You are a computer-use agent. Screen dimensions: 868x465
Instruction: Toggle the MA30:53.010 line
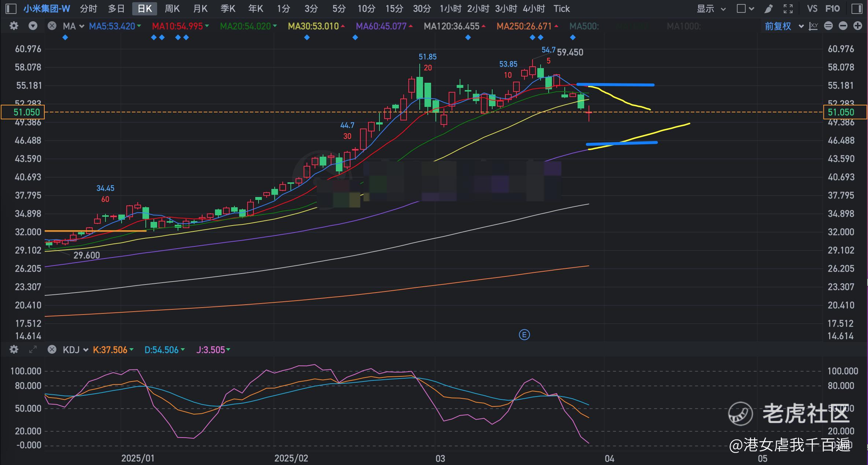(x=316, y=26)
